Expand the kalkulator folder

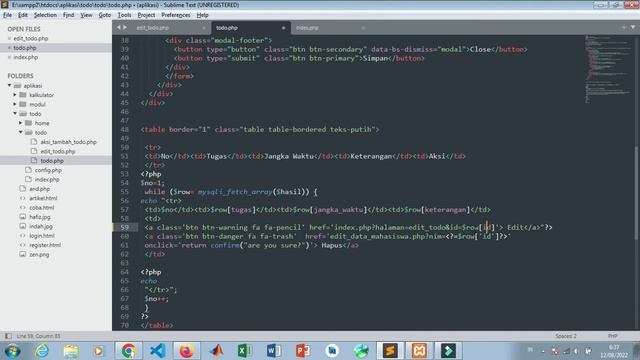pos(15,95)
